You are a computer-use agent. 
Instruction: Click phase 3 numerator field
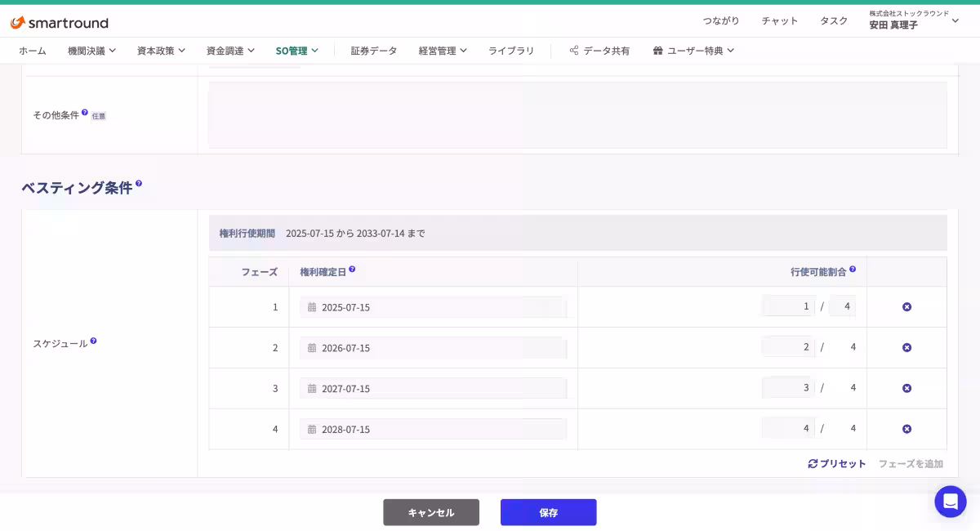[x=788, y=387]
